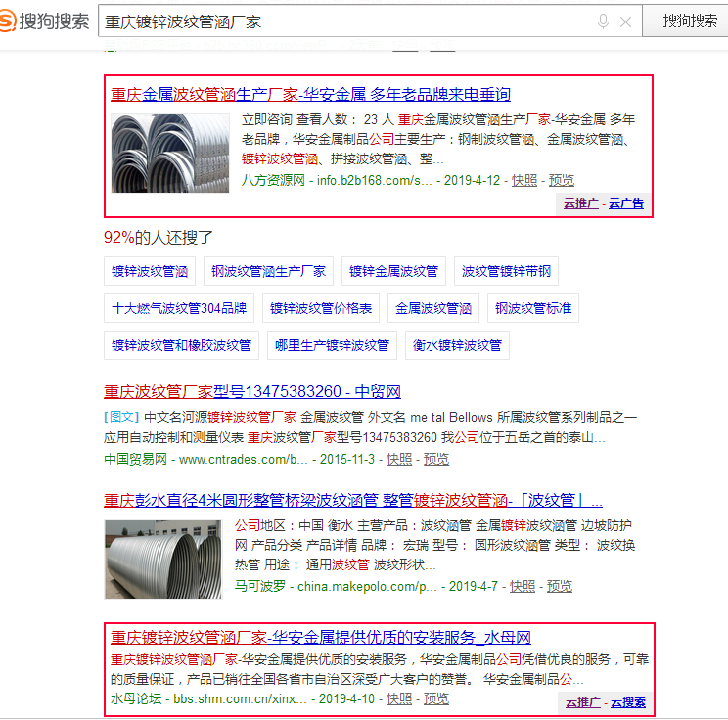
Task: Select related search 镀锌金属波纹管
Action: (x=393, y=271)
